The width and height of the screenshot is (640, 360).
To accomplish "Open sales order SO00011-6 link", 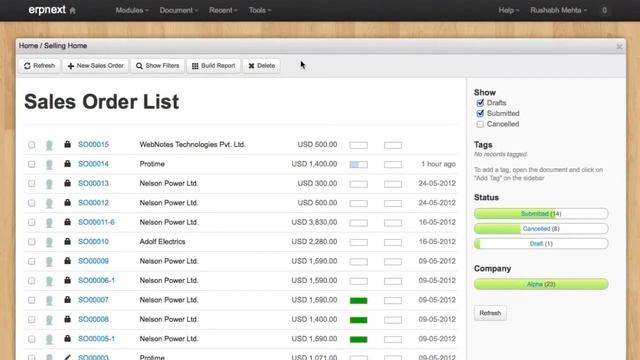I will click(x=96, y=222).
